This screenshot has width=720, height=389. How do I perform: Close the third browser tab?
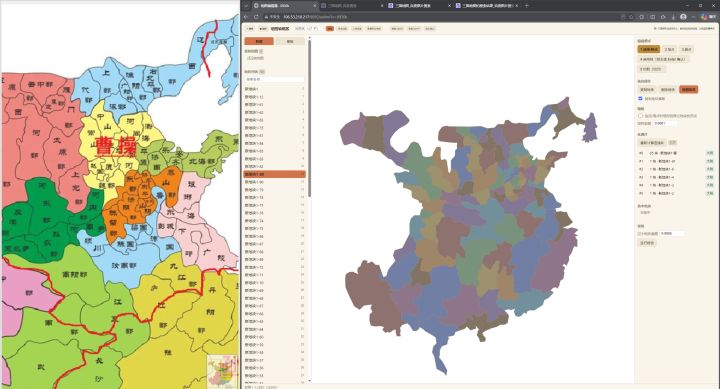pos(450,6)
